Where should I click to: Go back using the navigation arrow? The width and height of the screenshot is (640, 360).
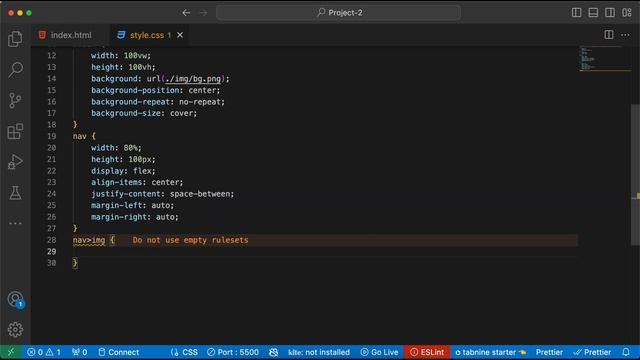pos(186,13)
